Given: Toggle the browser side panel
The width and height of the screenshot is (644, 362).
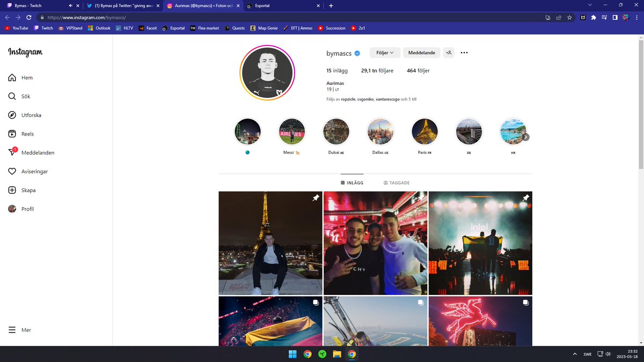Looking at the screenshot, I should 615,17.
